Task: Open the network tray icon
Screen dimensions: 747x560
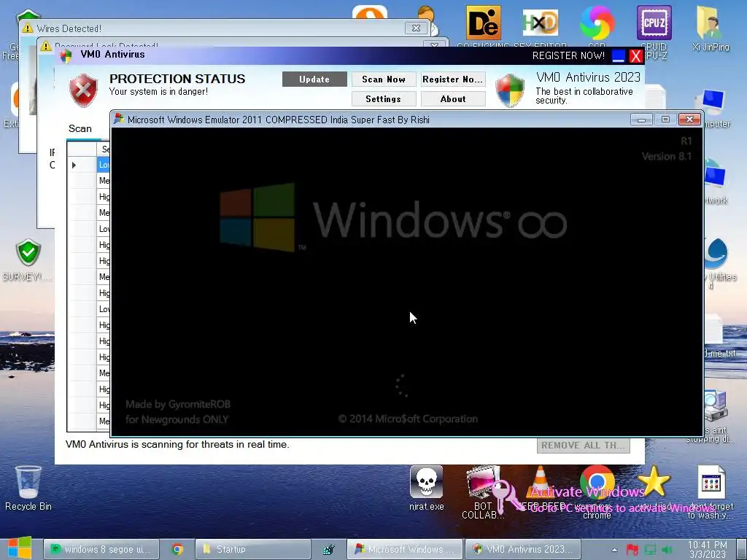Action: [650, 550]
